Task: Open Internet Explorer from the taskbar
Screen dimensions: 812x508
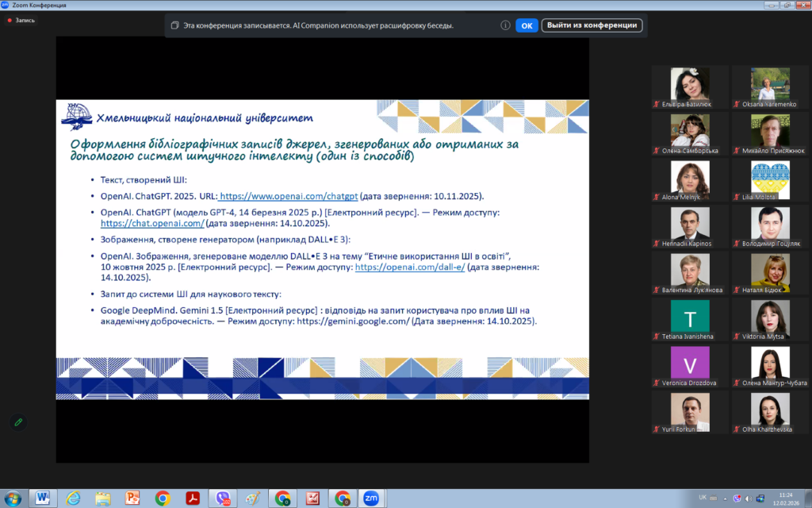Action: click(x=73, y=498)
